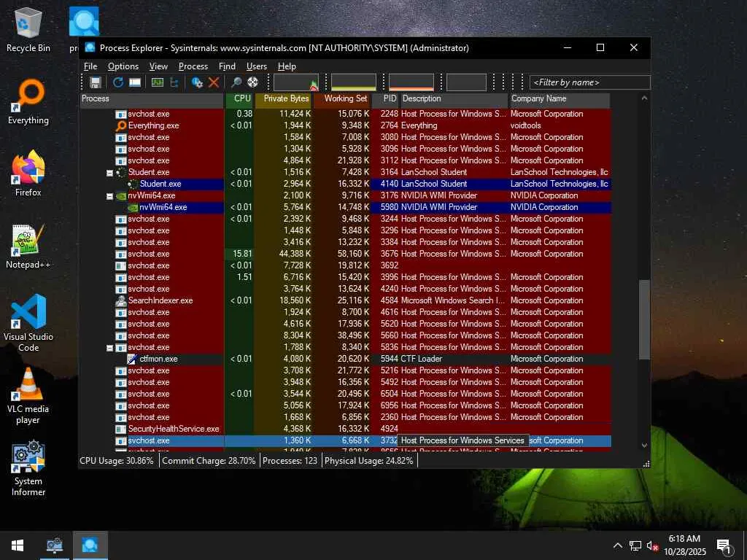Select svchost.exe row with PID 3692

pos(345,265)
